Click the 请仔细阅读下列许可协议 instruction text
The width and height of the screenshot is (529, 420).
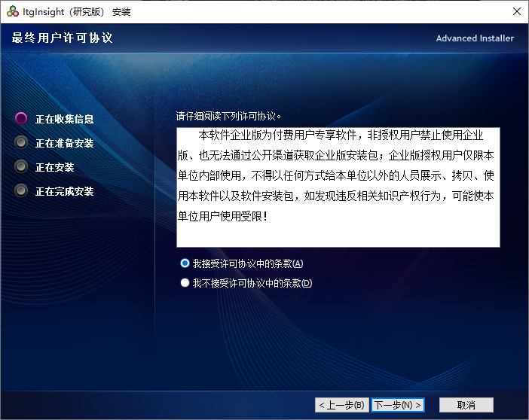click(228, 117)
